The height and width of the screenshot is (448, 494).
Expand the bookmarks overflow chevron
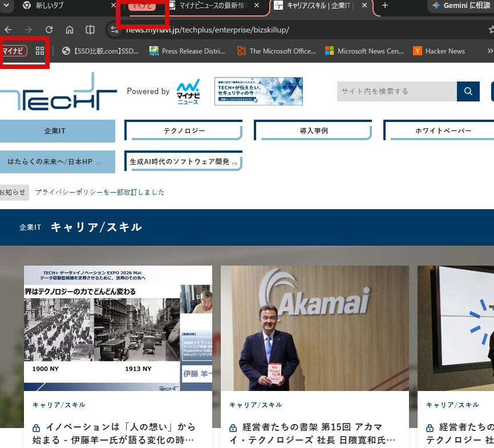tap(489, 51)
